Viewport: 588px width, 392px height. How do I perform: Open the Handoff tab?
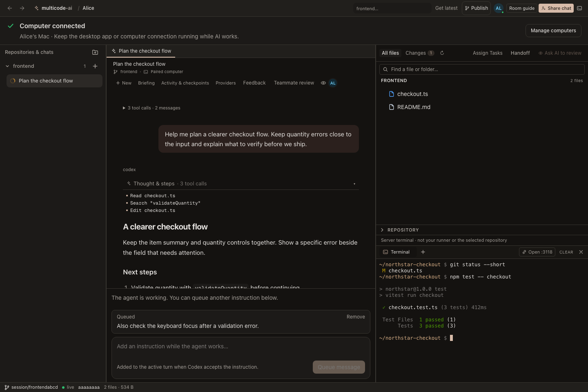(520, 53)
